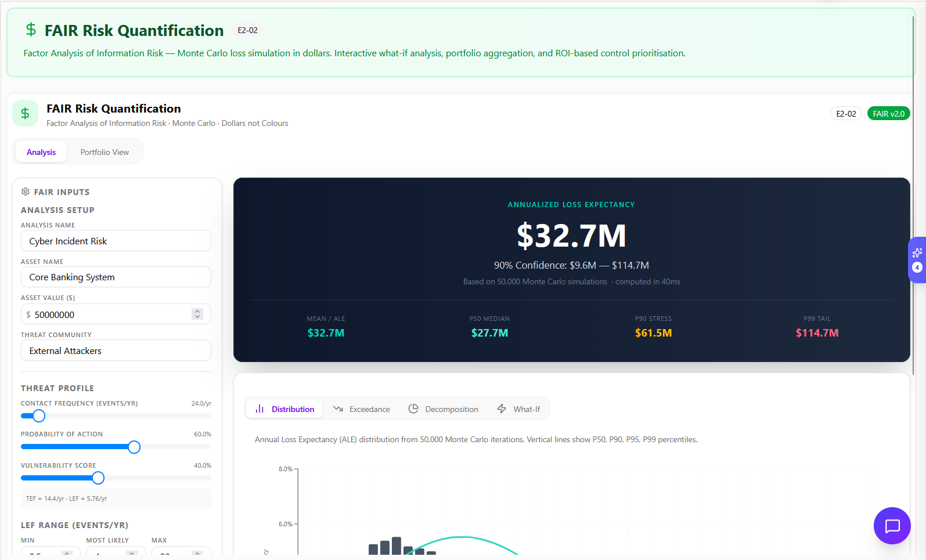Click the green dollar logo beside FAIR Risk Quantification
The width and height of the screenshot is (926, 560).
(25, 113)
